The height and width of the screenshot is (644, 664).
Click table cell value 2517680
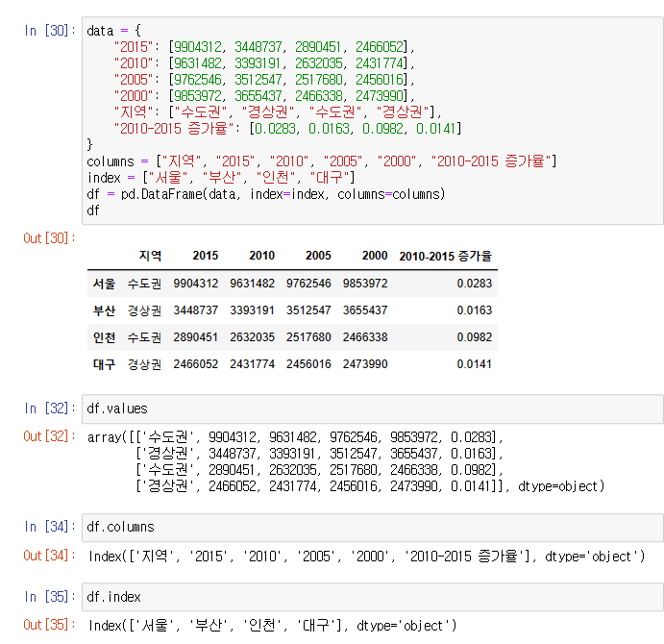click(x=308, y=337)
